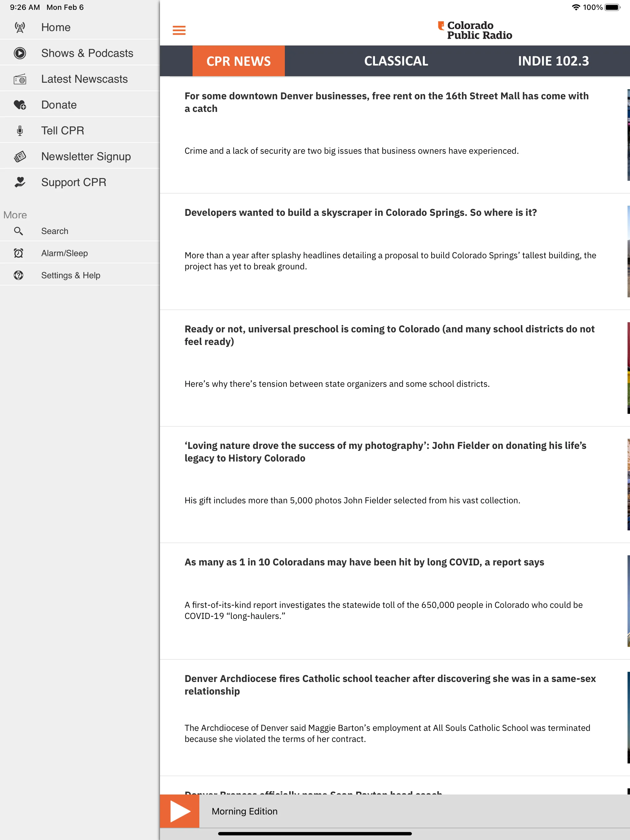
Task: Tap the Alarm/Sleep clock icon
Action: pyautogui.click(x=18, y=253)
